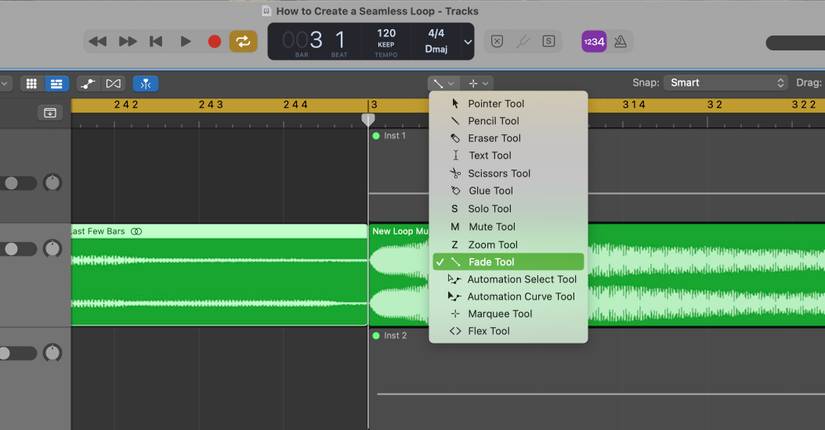Switch to grid view icon
Image resolution: width=825 pixels, height=430 pixels.
pyautogui.click(x=32, y=84)
